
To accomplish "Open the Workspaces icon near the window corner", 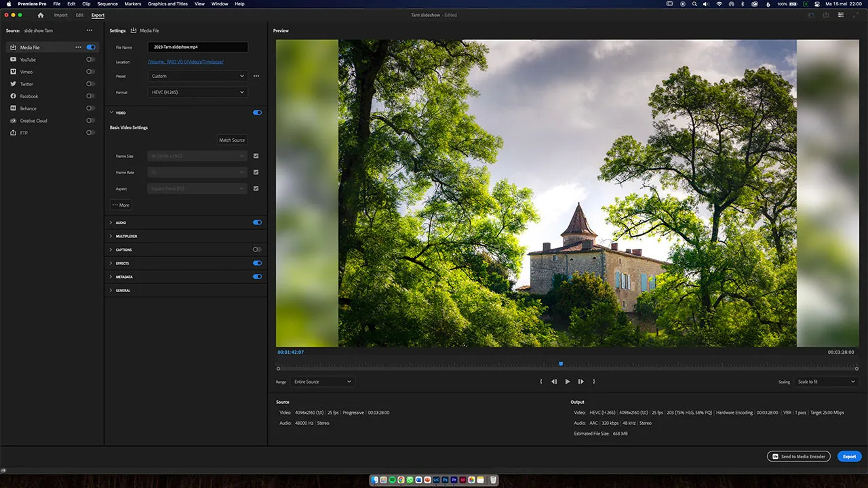I will coord(840,15).
